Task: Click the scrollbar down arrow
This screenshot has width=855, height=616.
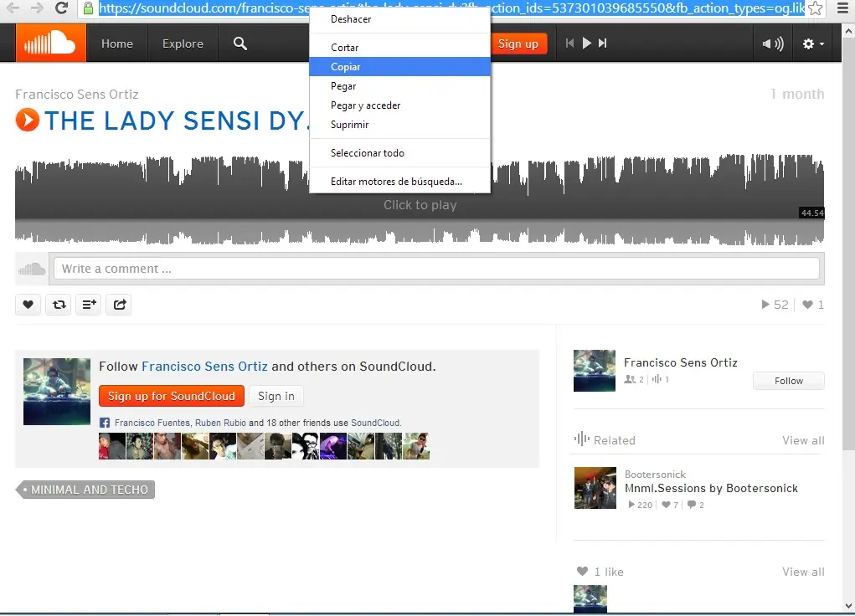Action: (x=848, y=605)
